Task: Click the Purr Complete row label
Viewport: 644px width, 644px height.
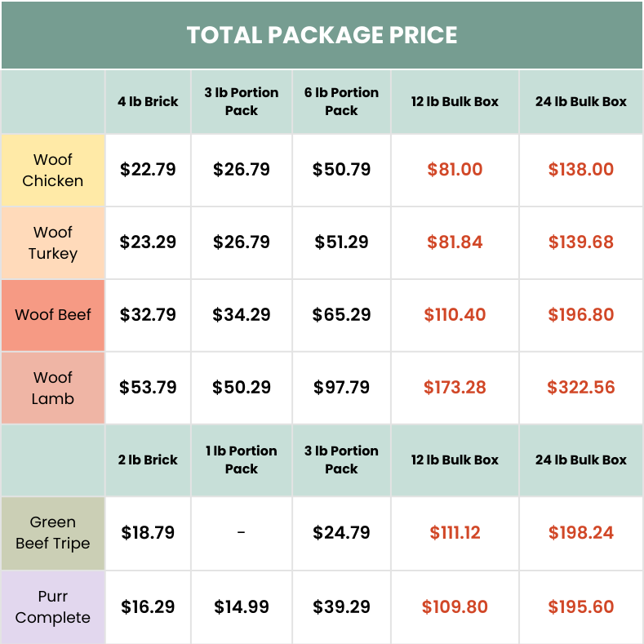Action: pos(53,606)
